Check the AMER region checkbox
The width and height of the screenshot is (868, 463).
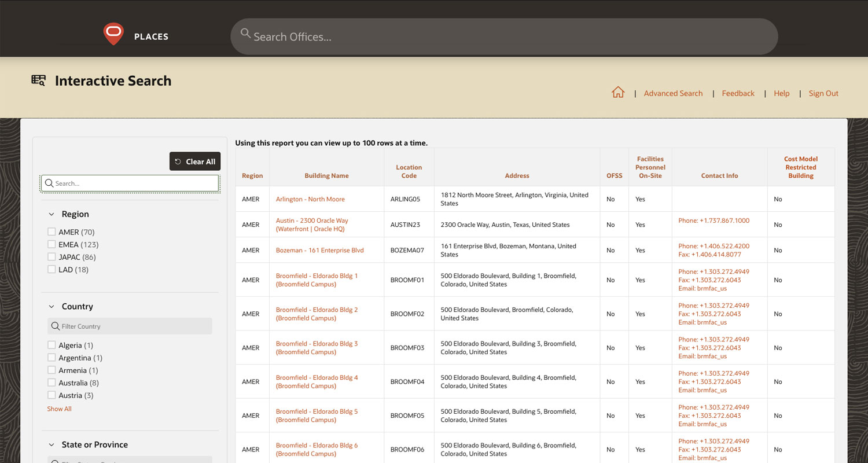(52, 232)
